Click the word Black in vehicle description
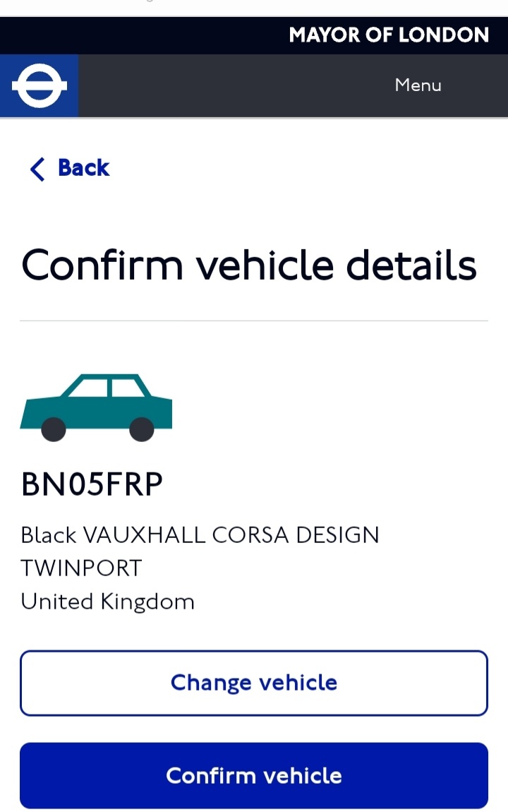Image resolution: width=508 pixels, height=812 pixels. 49,535
